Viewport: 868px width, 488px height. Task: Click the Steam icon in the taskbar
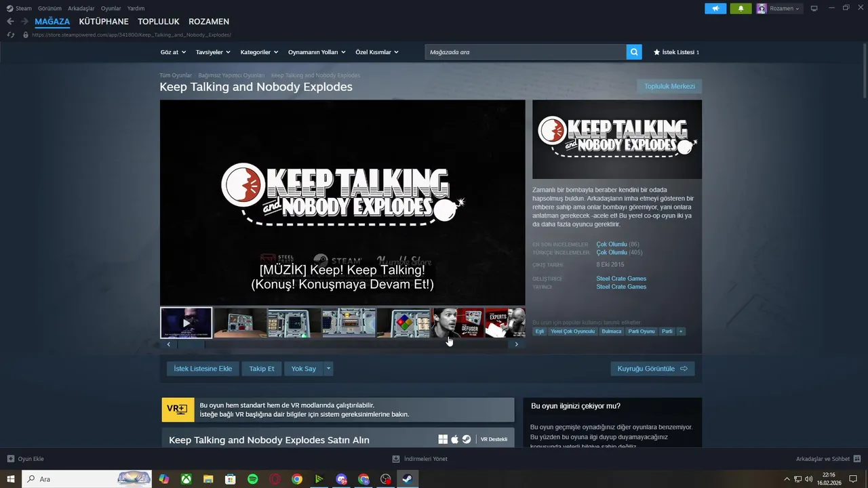(x=408, y=479)
